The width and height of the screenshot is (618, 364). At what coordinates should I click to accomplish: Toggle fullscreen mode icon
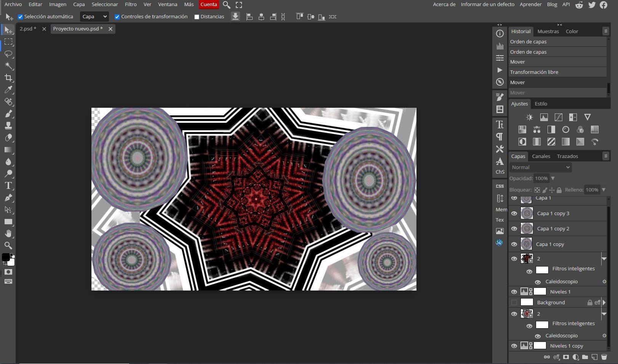point(239,5)
